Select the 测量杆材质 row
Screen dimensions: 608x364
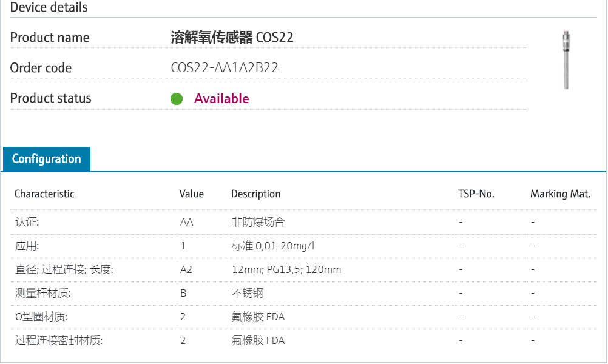(x=42, y=293)
